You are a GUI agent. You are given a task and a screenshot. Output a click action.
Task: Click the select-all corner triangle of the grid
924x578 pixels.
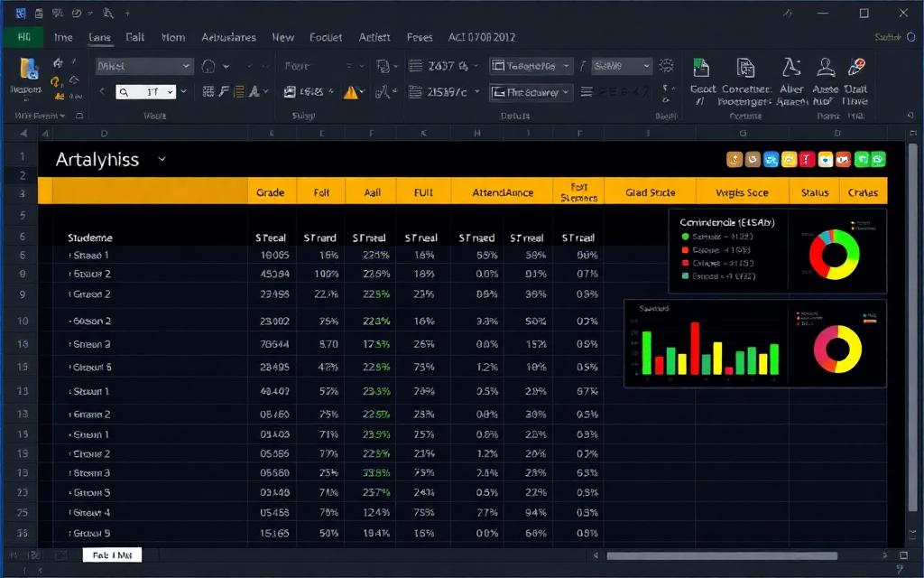coord(23,134)
